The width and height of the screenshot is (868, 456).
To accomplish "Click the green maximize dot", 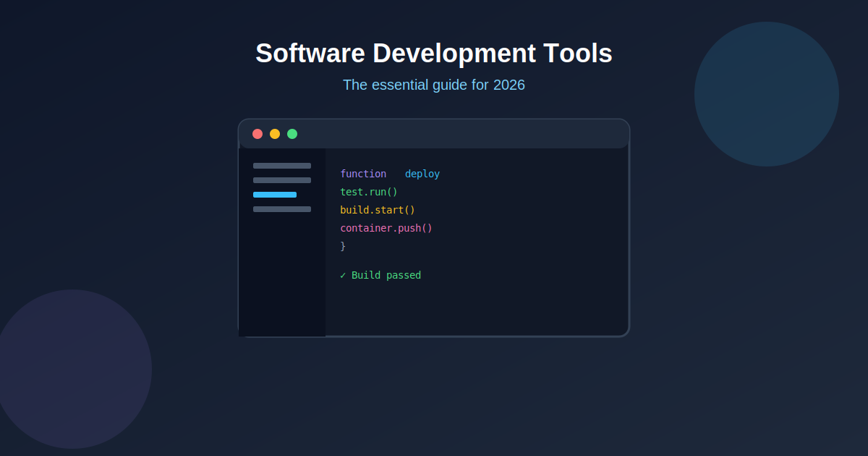I will click(x=292, y=134).
